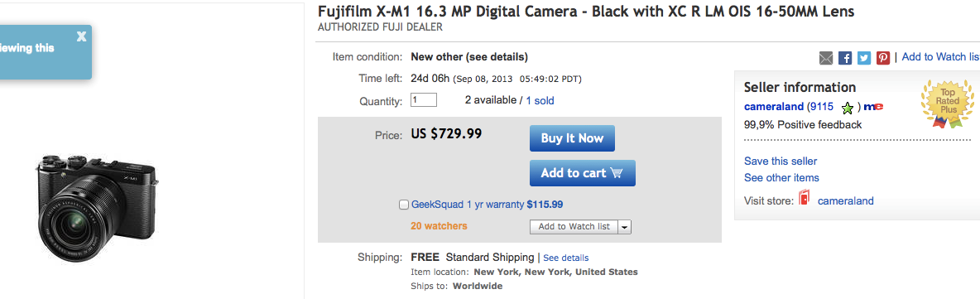Add the camera to cart
Screen dimensions: 980x299
pyautogui.click(x=583, y=173)
